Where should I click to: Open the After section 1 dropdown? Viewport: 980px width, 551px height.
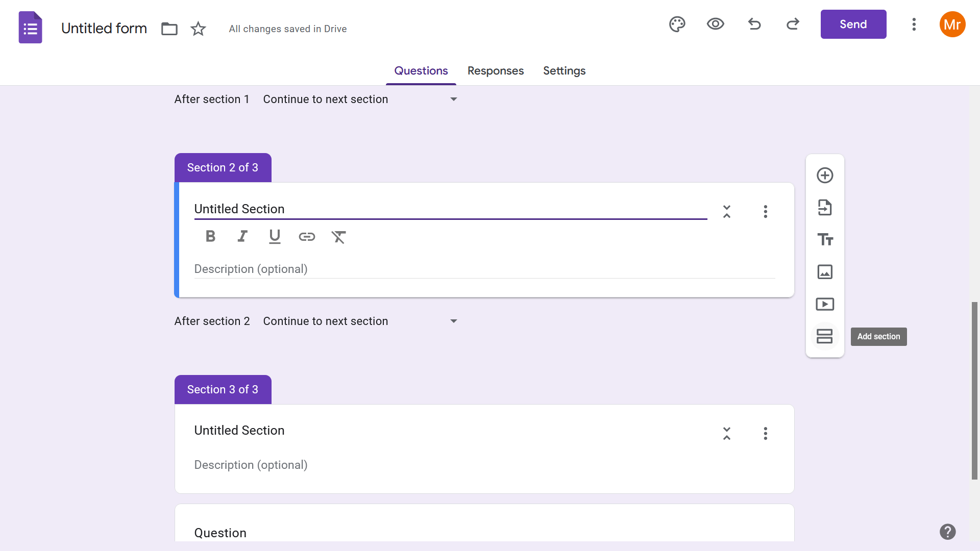[360, 99]
